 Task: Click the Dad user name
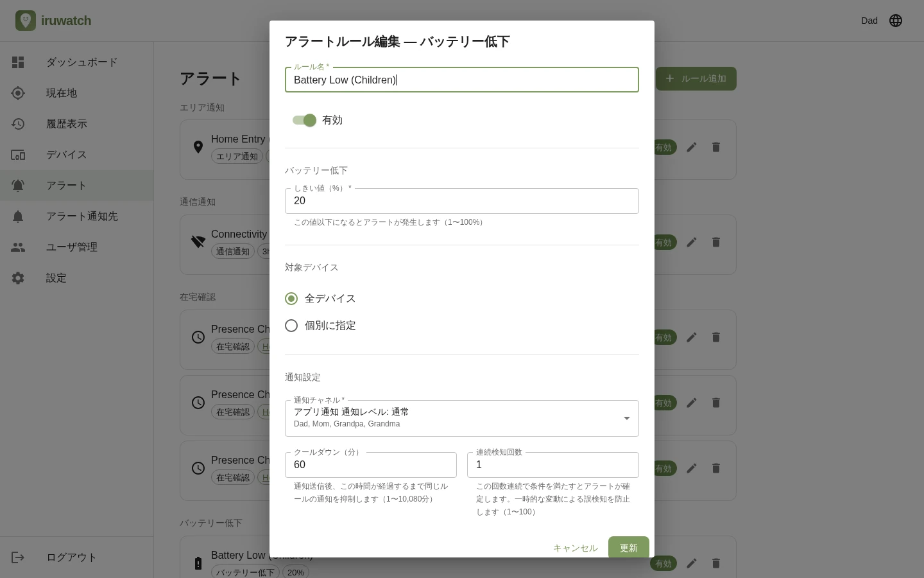coord(869,21)
